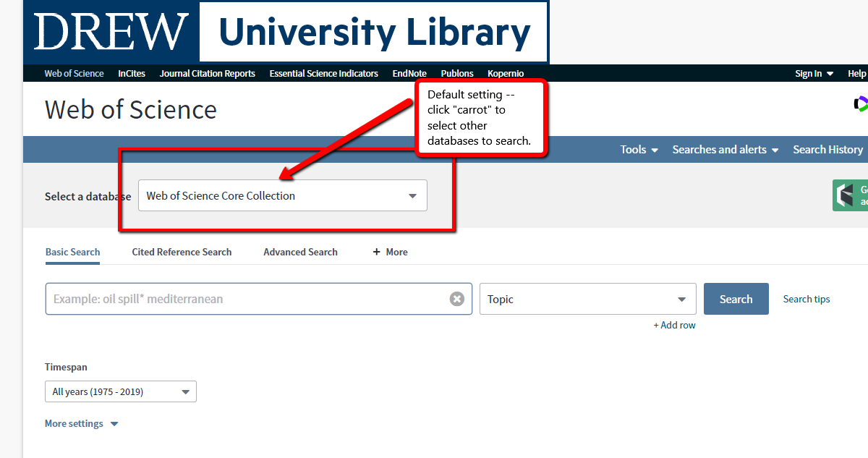Click the Timespan label
This screenshot has width=868, height=458.
click(x=66, y=368)
